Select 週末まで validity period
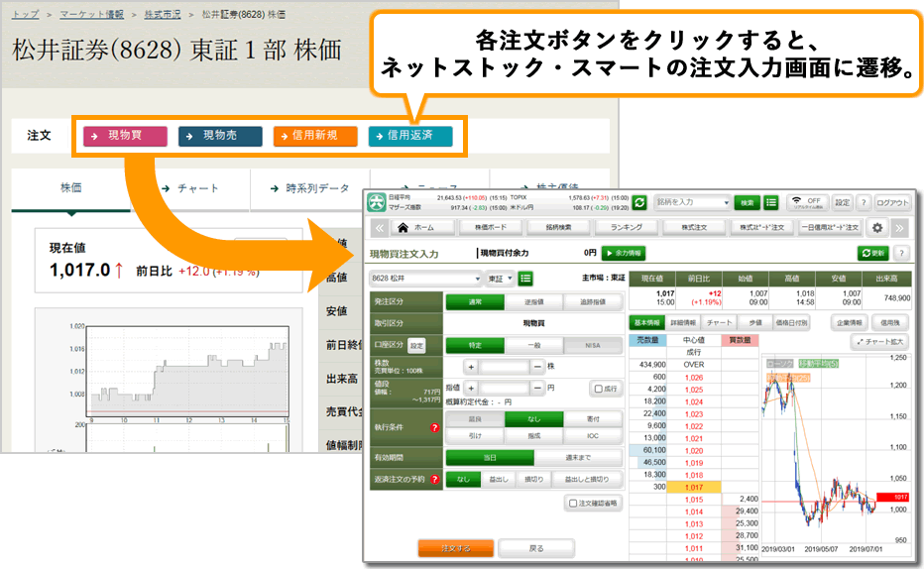Viewport: 924px width, 569px height. click(x=578, y=458)
